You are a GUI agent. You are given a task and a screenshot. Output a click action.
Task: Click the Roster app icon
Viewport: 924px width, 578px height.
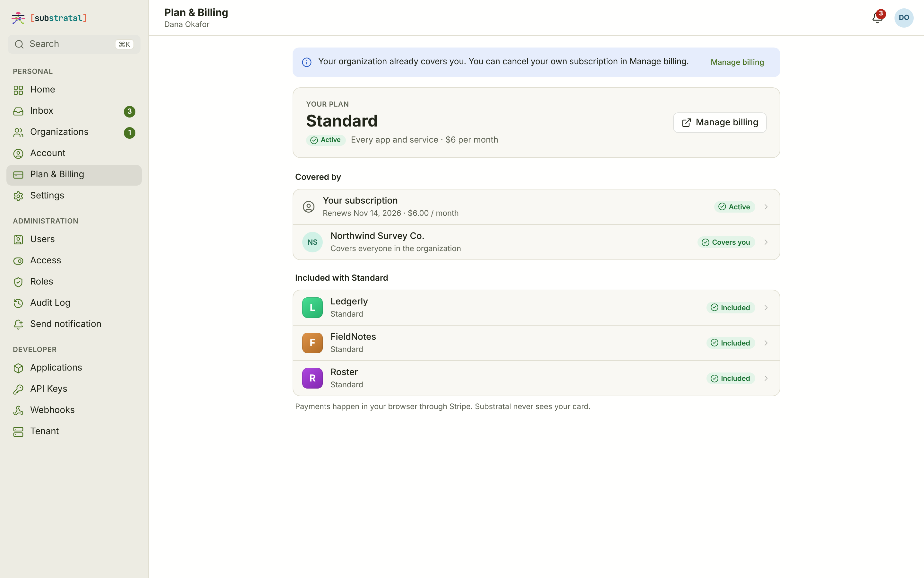click(312, 378)
